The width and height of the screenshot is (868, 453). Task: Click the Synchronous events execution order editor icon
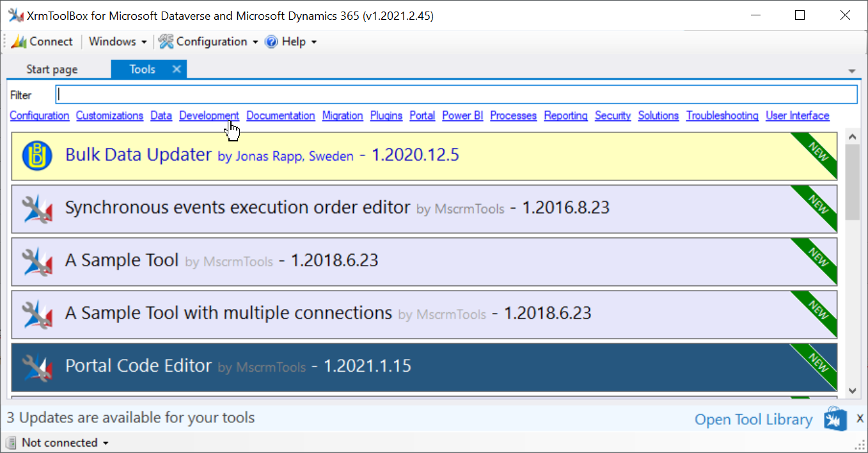(x=37, y=209)
